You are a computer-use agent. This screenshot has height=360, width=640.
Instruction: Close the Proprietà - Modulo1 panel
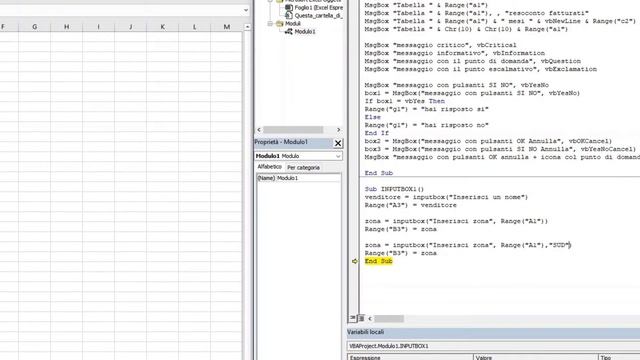(338, 143)
